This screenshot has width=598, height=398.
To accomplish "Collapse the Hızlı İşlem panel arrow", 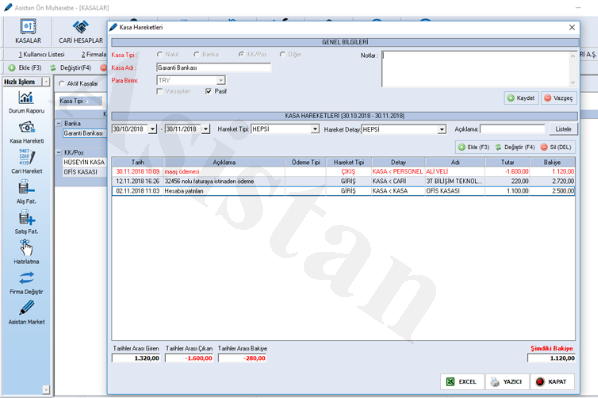I will 46,82.
